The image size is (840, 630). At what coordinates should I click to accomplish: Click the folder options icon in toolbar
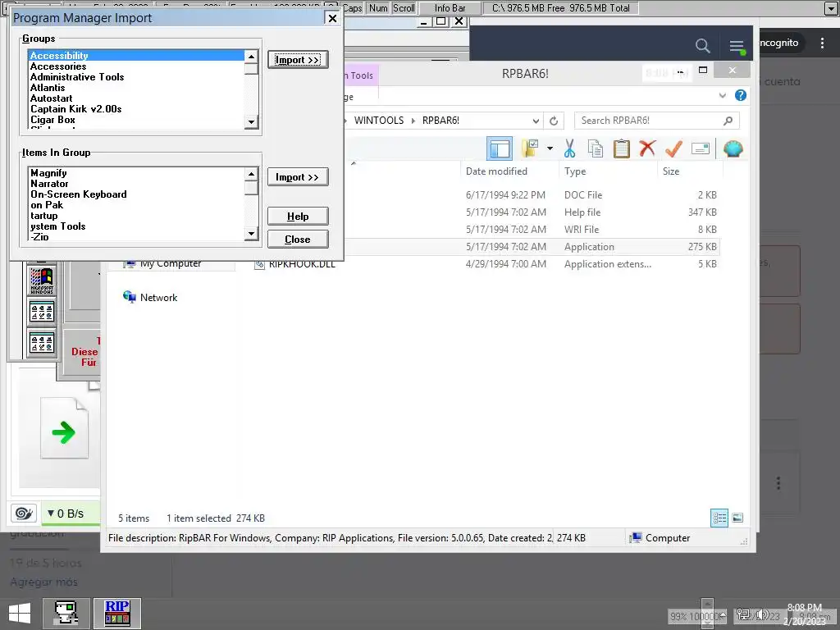(x=530, y=148)
